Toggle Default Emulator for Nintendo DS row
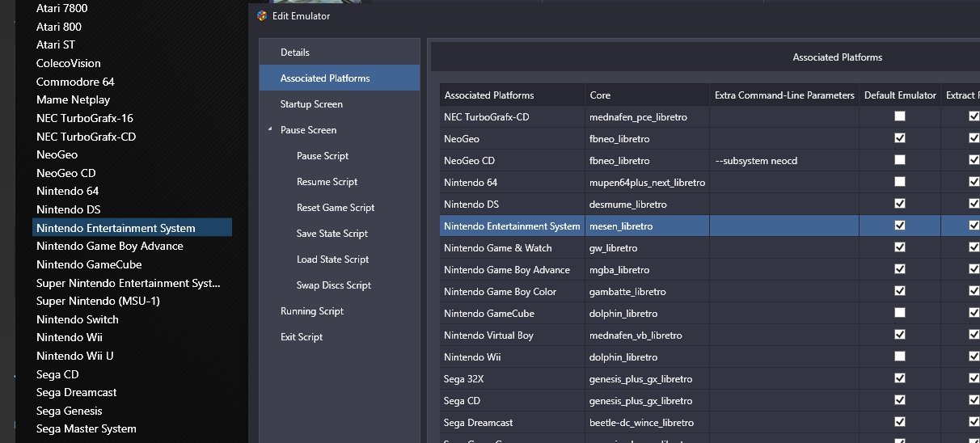 point(900,204)
